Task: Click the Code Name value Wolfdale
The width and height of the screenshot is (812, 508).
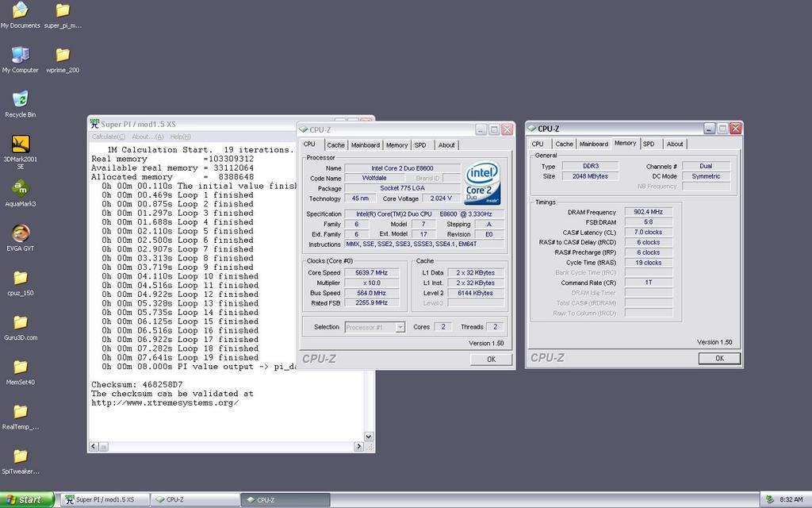Action: click(x=374, y=178)
